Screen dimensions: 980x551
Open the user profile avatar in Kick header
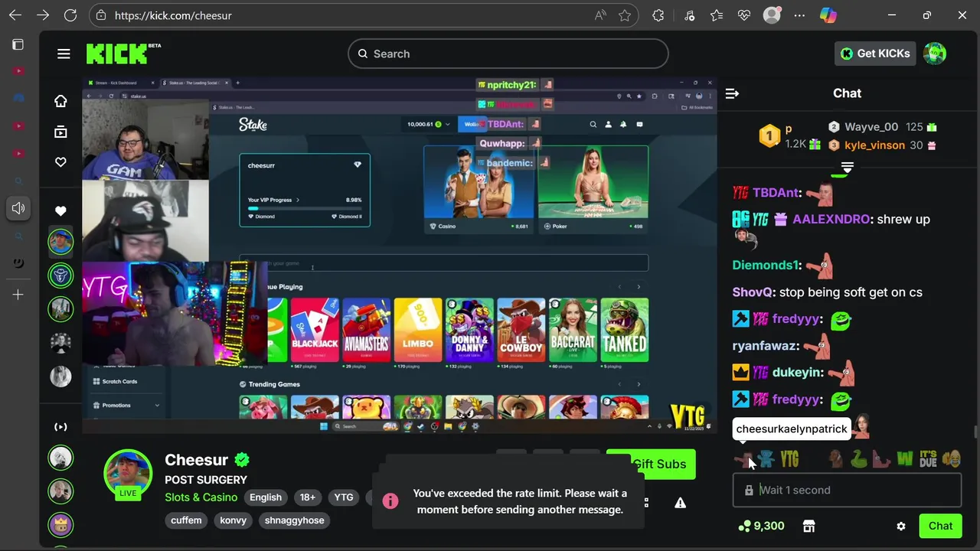pyautogui.click(x=935, y=54)
